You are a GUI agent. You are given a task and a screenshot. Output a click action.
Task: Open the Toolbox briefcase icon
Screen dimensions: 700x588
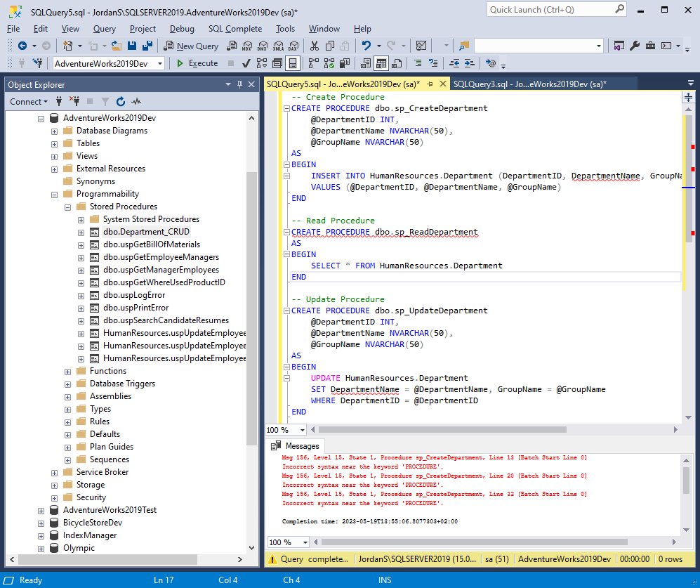click(x=650, y=46)
